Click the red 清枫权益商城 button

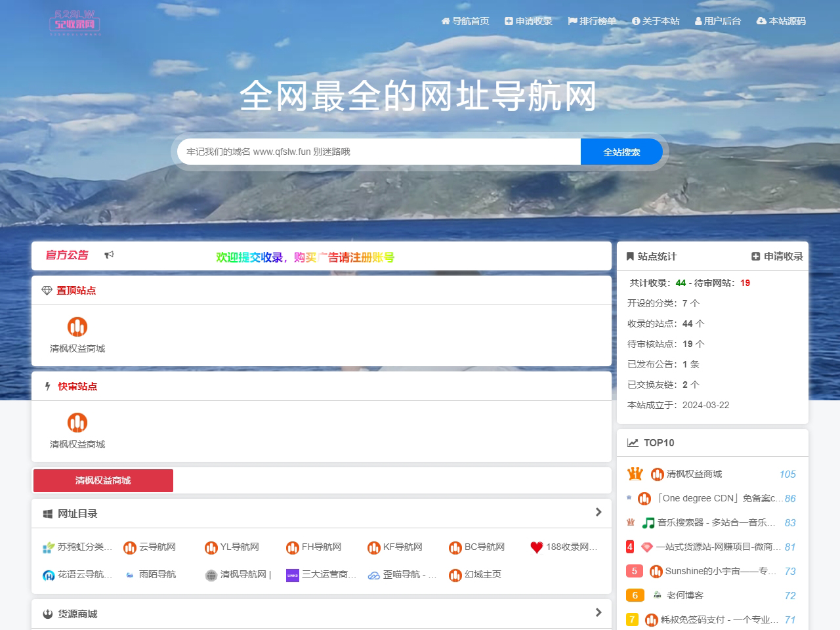(x=102, y=480)
